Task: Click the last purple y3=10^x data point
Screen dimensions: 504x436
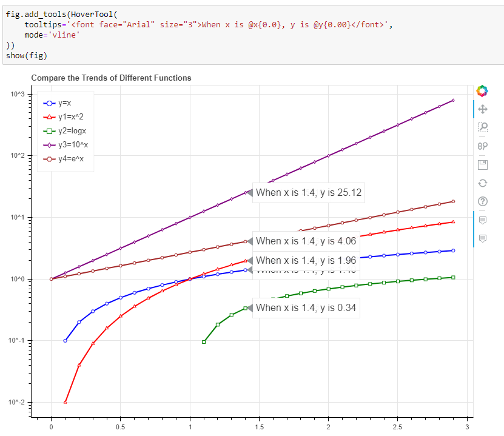Action: coord(453,100)
